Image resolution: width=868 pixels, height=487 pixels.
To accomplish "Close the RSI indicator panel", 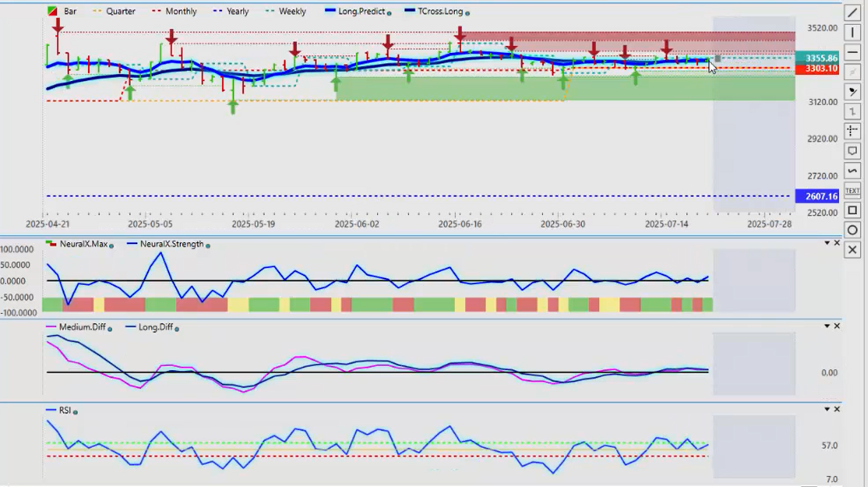I will pos(836,410).
